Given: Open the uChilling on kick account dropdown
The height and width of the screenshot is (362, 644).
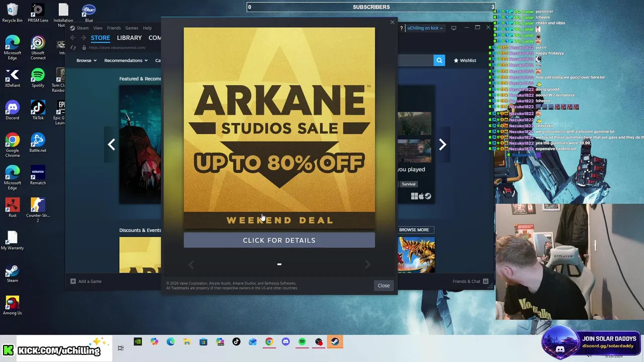Looking at the screenshot, I should [x=425, y=28].
